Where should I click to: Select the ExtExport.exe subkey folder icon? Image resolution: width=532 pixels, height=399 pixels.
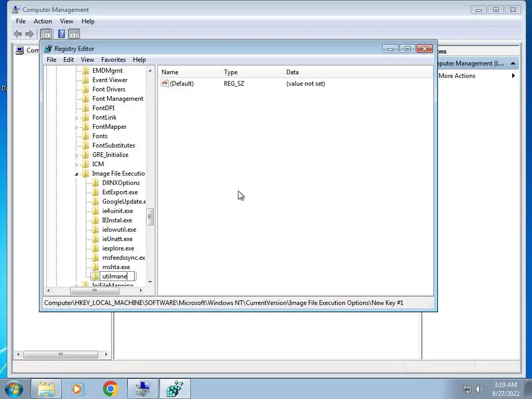click(96, 192)
